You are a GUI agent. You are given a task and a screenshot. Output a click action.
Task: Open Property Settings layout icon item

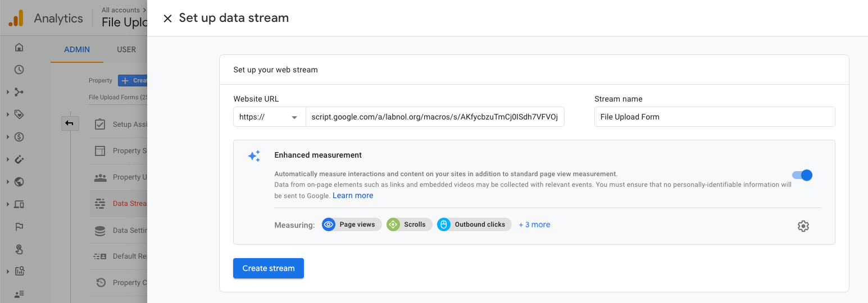click(x=100, y=150)
